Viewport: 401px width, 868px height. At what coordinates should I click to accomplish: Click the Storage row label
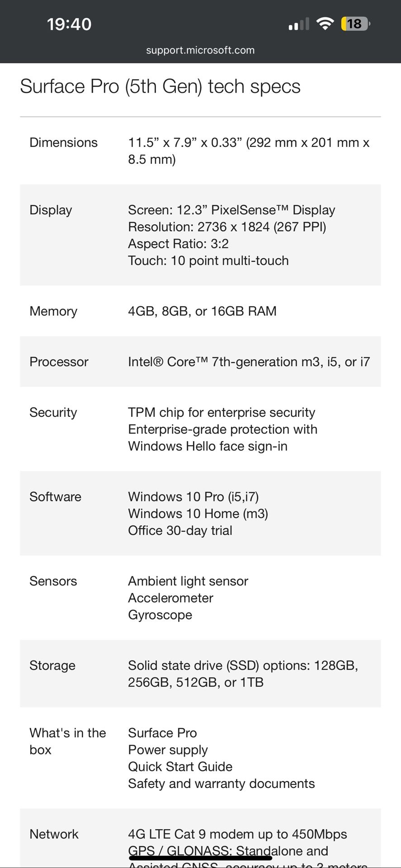[x=52, y=665]
